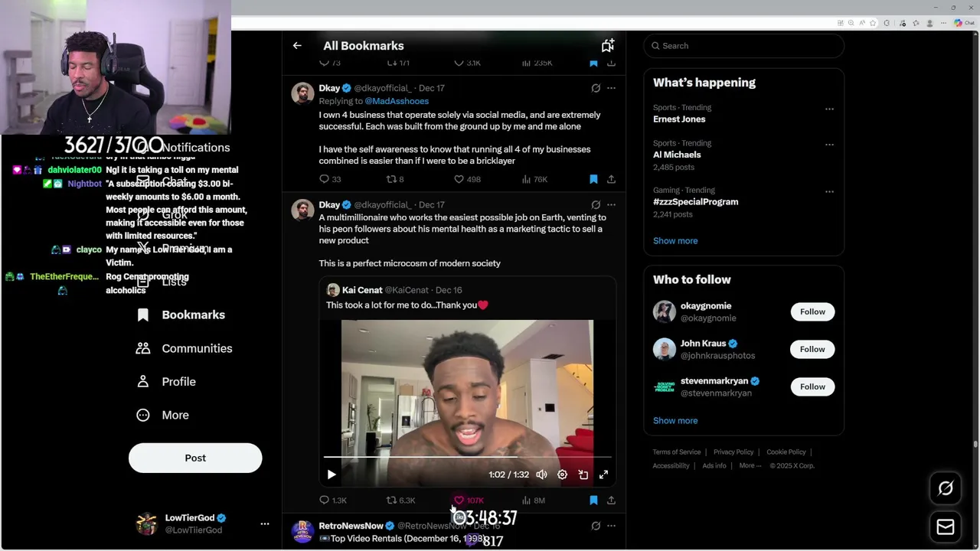Like the tweet with 498 likes
980x551 pixels.
pyautogui.click(x=467, y=179)
